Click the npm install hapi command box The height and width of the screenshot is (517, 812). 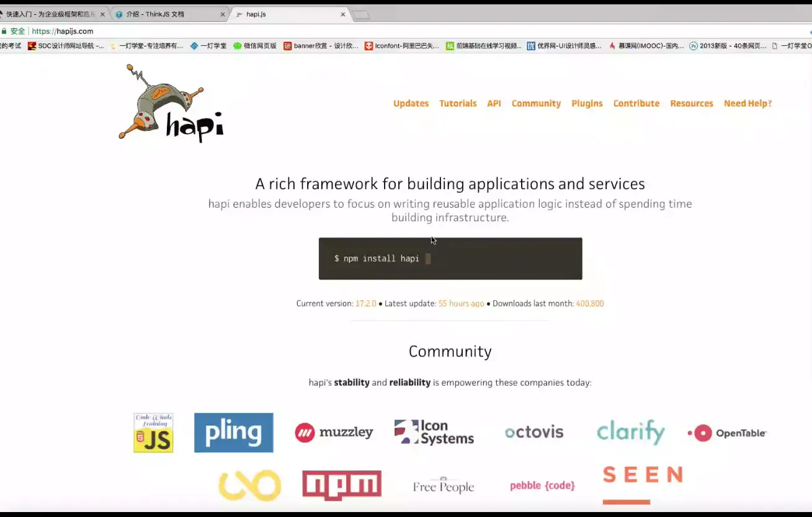click(450, 258)
